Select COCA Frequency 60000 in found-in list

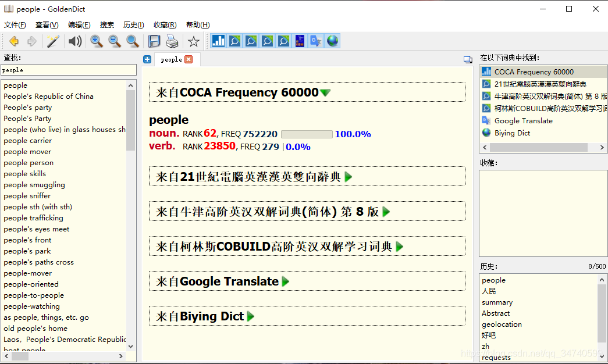tap(543, 72)
